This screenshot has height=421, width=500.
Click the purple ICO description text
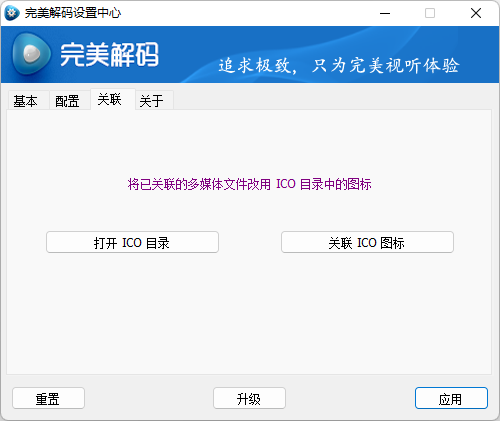coord(249,184)
